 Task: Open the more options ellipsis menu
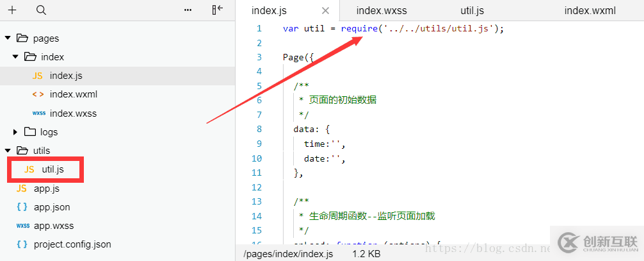click(188, 10)
